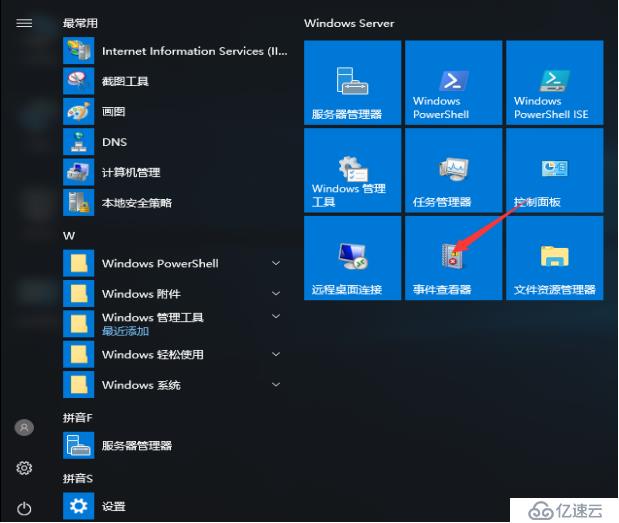Click the DNS text label
The height and width of the screenshot is (523, 619).
click(x=114, y=142)
